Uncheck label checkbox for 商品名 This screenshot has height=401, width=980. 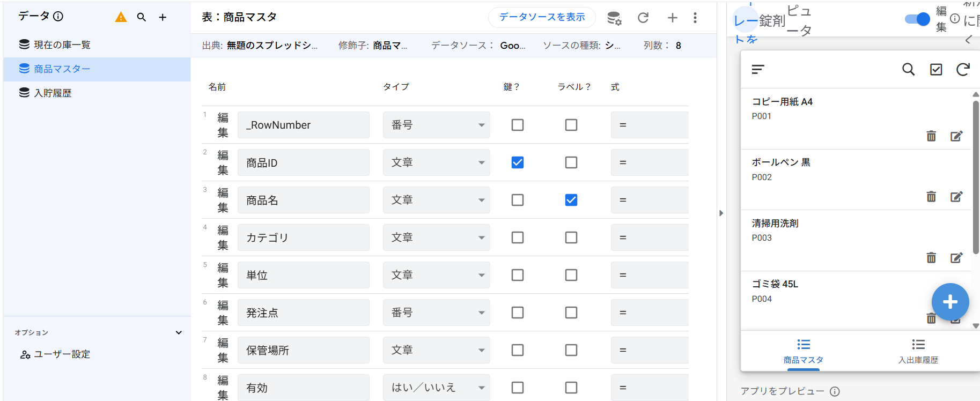[x=571, y=200]
